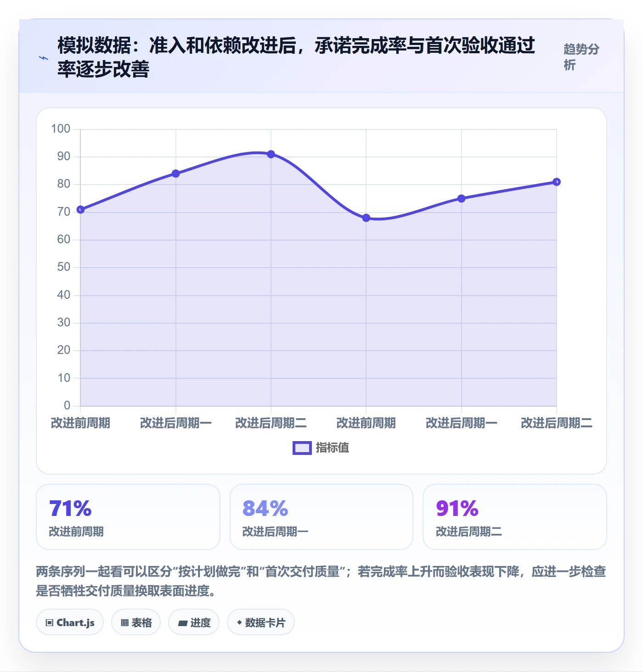Click the chart data point at value 84
This screenshot has width=643, height=672.
point(175,174)
